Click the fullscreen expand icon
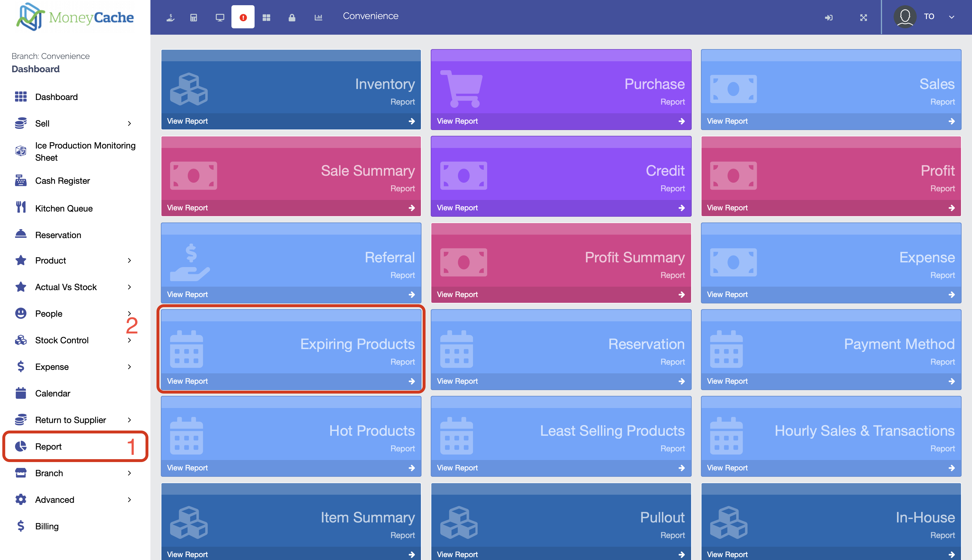 click(x=864, y=17)
